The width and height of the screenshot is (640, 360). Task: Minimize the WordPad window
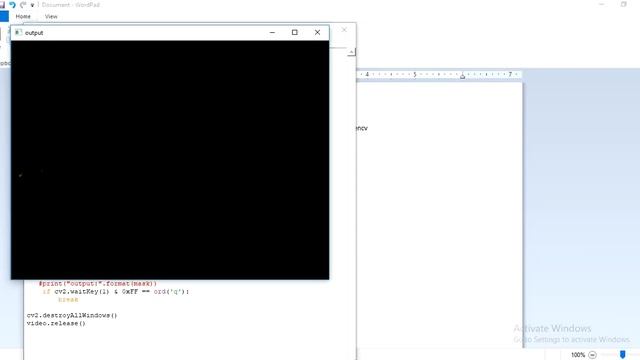pos(601,4)
